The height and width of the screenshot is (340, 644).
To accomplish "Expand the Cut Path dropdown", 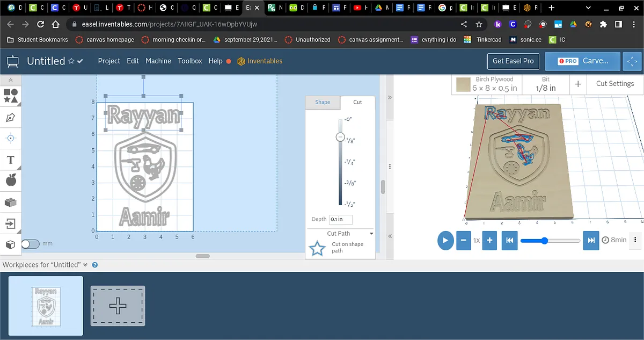I will pyautogui.click(x=371, y=234).
